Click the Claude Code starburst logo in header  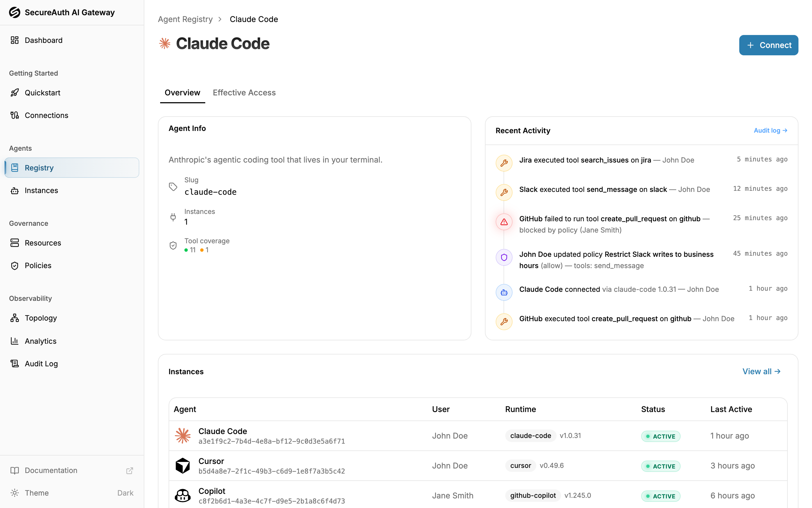click(164, 43)
